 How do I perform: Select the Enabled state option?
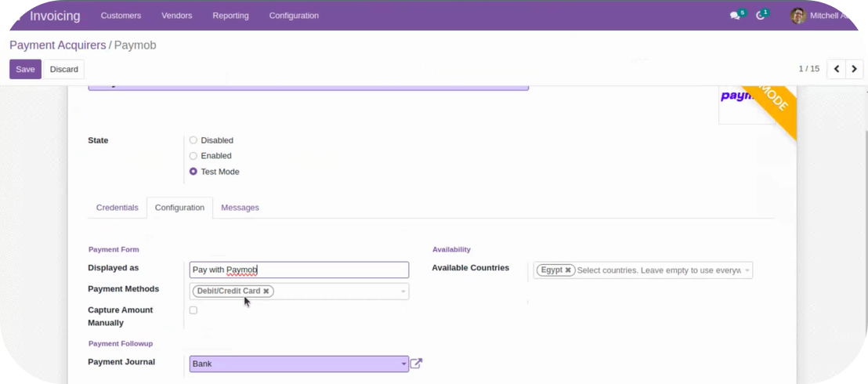[193, 156]
